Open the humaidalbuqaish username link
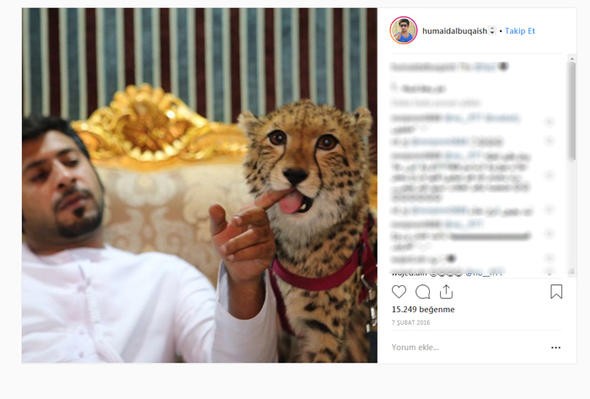Viewport: 590px width, 399px height. click(x=455, y=31)
